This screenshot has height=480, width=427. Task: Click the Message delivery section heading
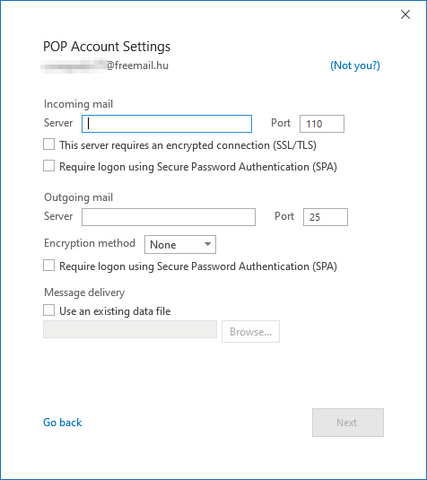(x=84, y=292)
